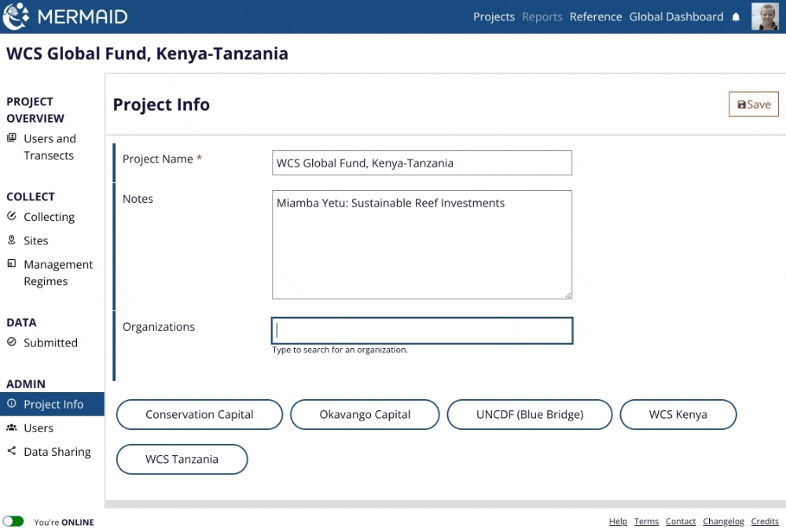Click the page title WCS Global Fund, Kenya-Tanzania
This screenshot has height=532, width=786.
[x=148, y=53]
